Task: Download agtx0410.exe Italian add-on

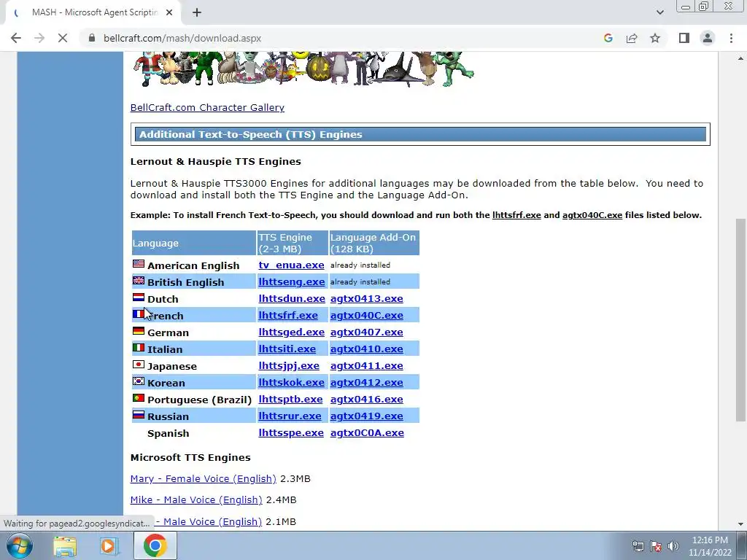Action: click(x=366, y=349)
